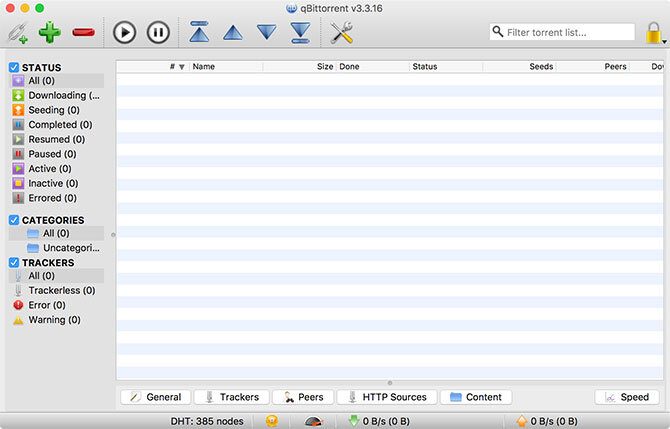
Task: Uncheck the TRACKERS filter checkbox
Action: [x=14, y=262]
